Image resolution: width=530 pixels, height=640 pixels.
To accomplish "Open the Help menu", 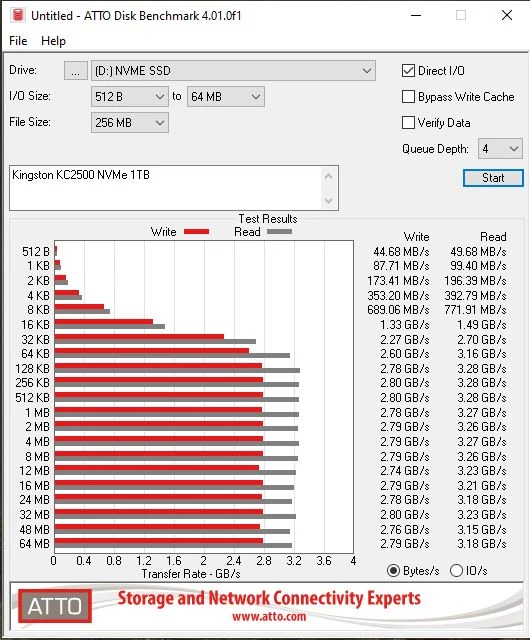I will coord(53,41).
